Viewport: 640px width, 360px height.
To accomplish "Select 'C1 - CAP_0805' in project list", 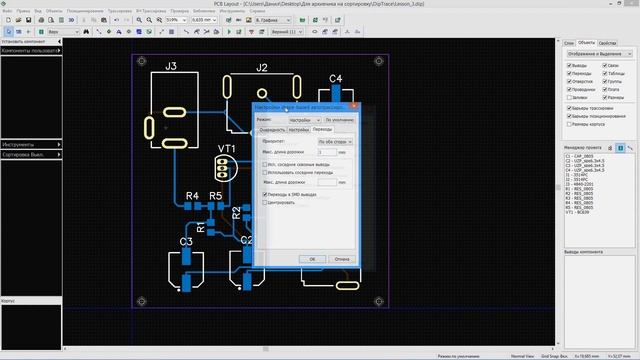I will coord(579,156).
